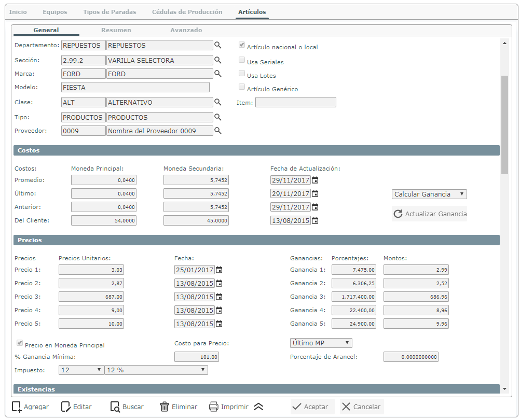Click the Proveedor search magnifier icon
The image size is (520, 420).
click(x=217, y=131)
